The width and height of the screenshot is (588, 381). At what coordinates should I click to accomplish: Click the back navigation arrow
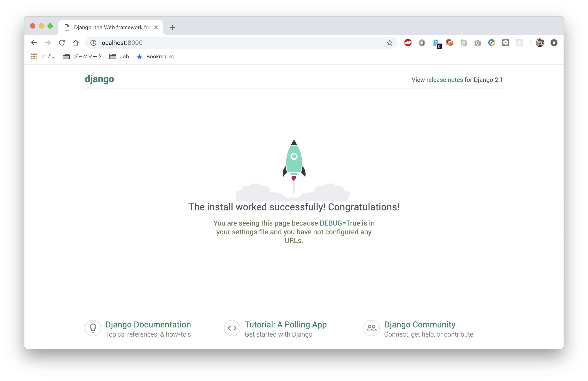tap(34, 43)
